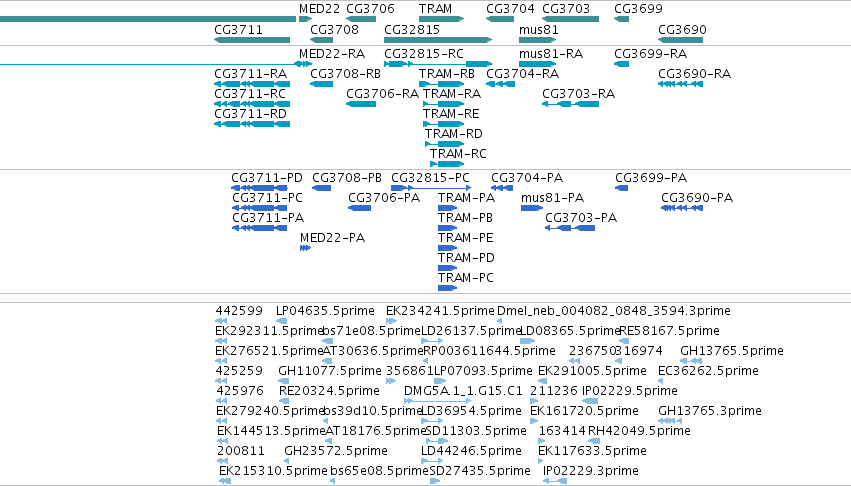Screen dimensions: 851x486
Task: Select the EK117633.5prime EST label
Action: click(592, 452)
